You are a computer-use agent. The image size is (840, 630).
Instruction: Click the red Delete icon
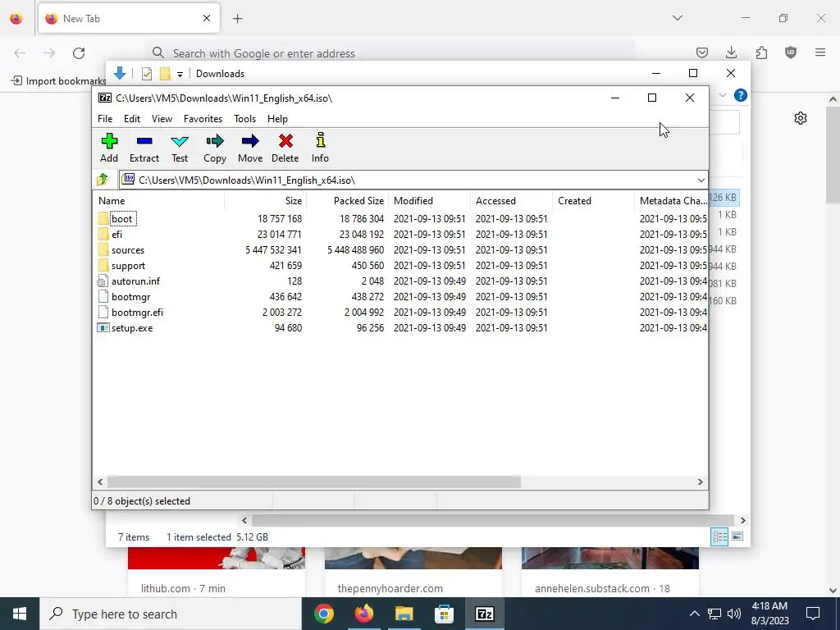coord(285,141)
